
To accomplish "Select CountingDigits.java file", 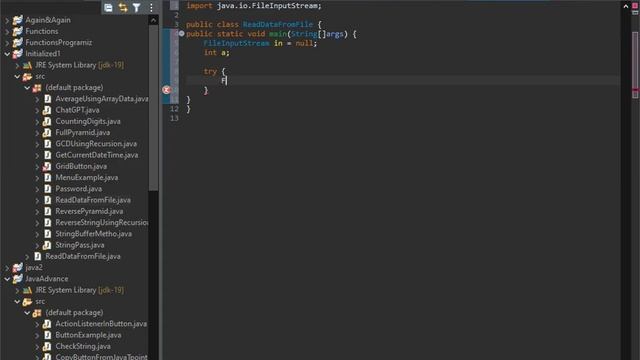I will tap(88, 122).
